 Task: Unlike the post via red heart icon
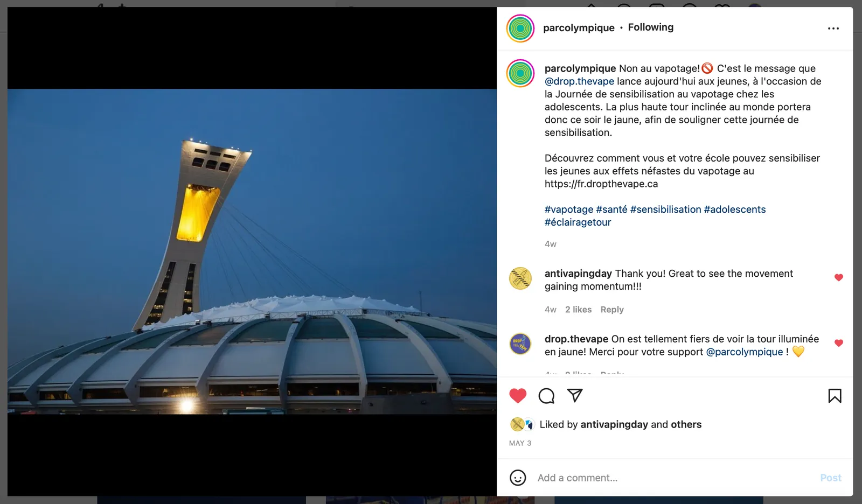coord(518,396)
